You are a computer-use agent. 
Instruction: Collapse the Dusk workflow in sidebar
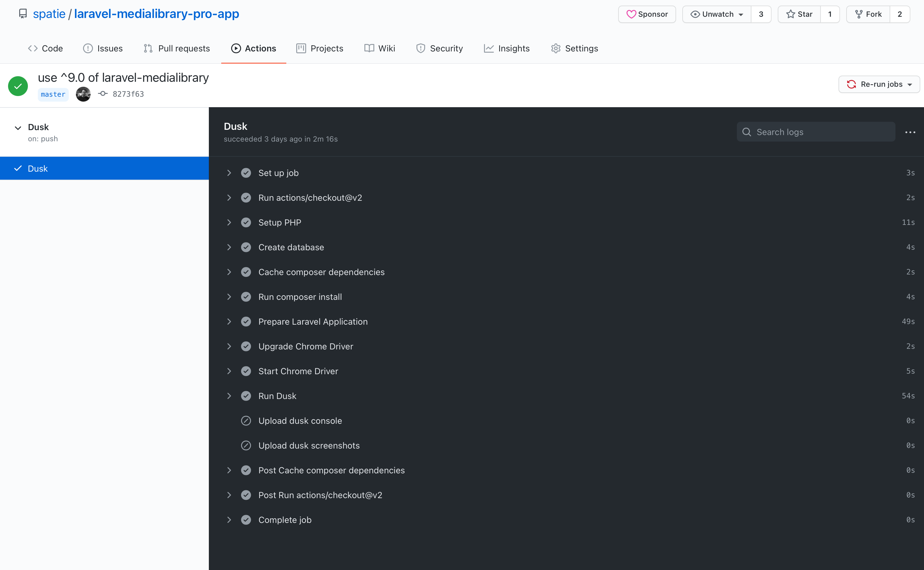[x=18, y=128]
